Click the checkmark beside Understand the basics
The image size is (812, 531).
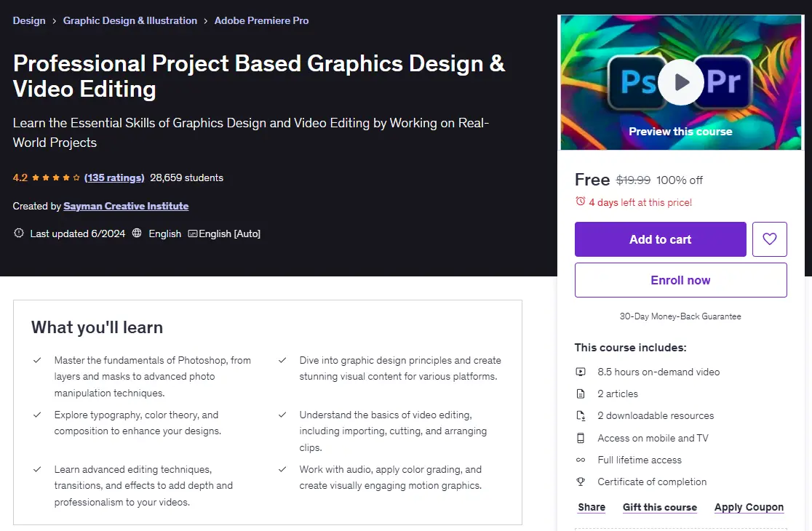(282, 415)
